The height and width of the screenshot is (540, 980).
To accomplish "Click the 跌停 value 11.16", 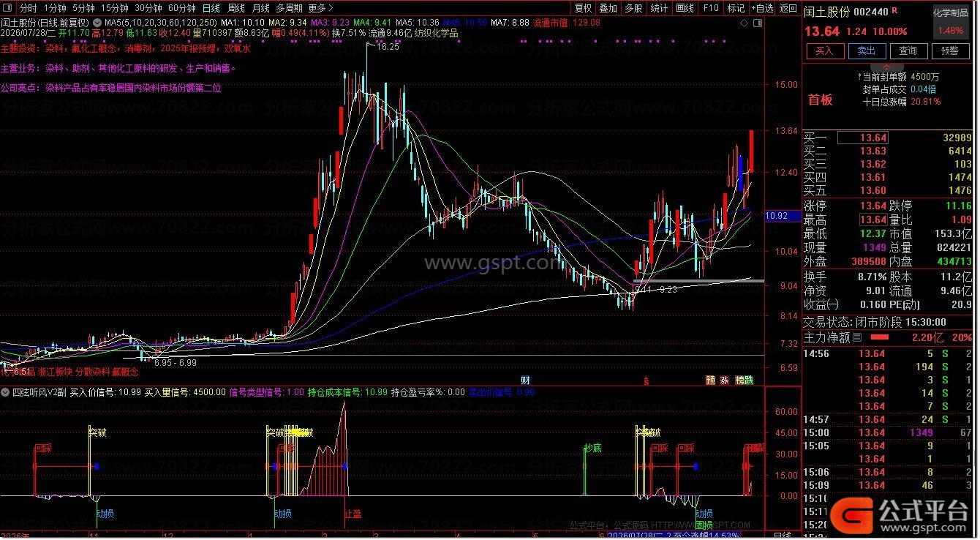I will (x=959, y=206).
